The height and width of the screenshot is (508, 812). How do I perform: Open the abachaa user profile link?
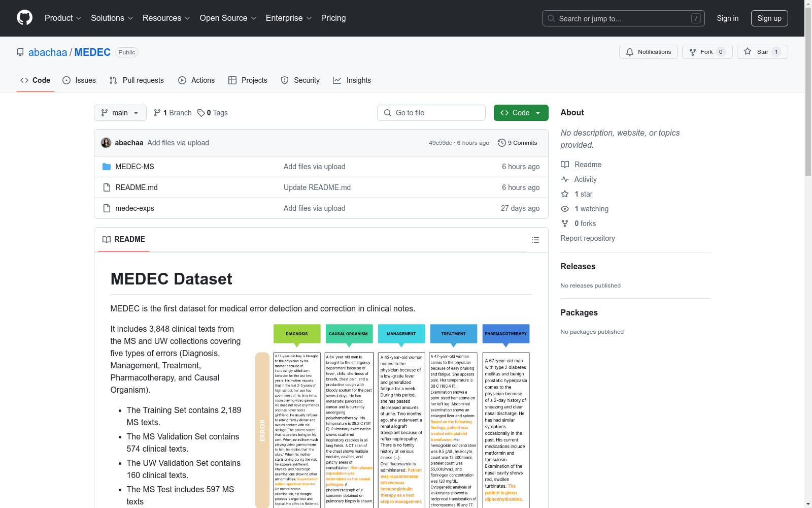(48, 52)
